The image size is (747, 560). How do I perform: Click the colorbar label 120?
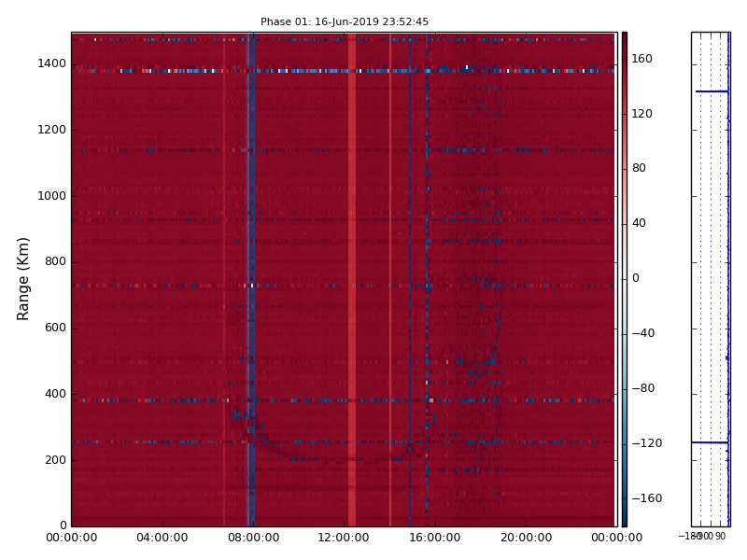pyautogui.click(x=641, y=113)
